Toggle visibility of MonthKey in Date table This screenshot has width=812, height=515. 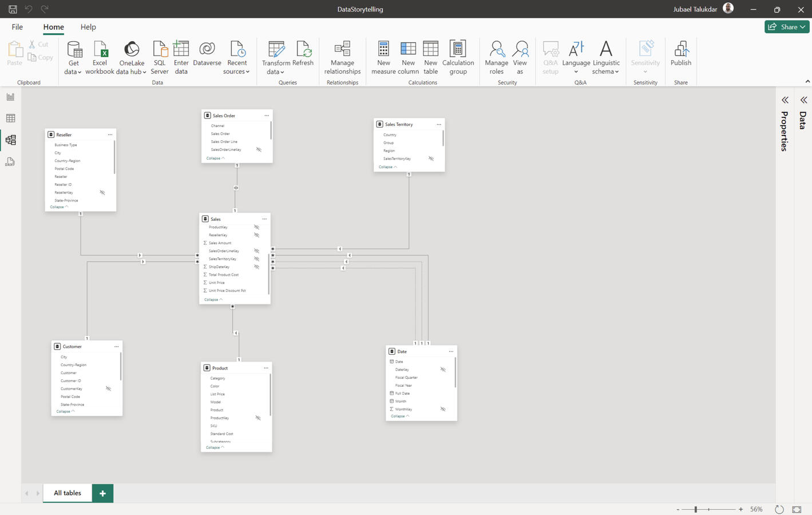[x=443, y=409]
